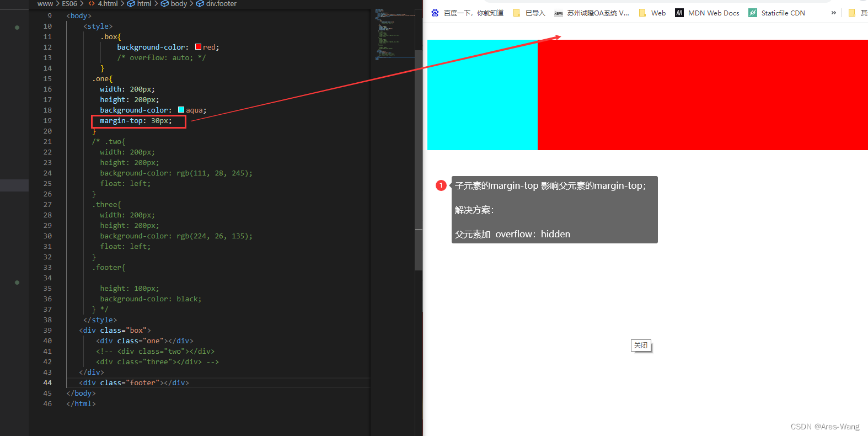Image resolution: width=868 pixels, height=436 pixels.
Task: Click the Staticfile CDN bookmark icon
Action: pyautogui.click(x=753, y=13)
